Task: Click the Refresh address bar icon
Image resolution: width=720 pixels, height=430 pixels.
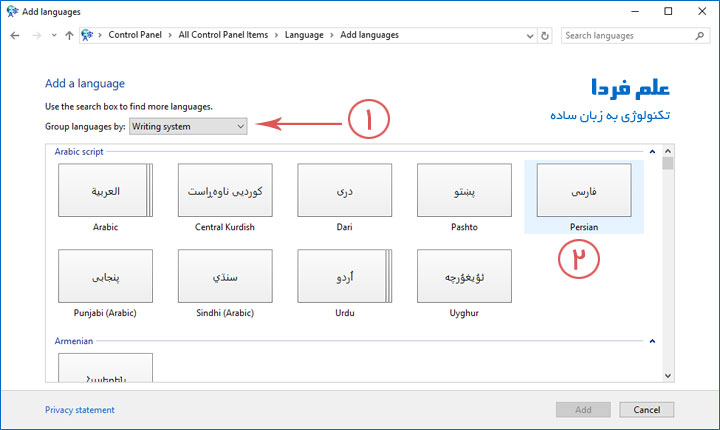Action: 545,35
